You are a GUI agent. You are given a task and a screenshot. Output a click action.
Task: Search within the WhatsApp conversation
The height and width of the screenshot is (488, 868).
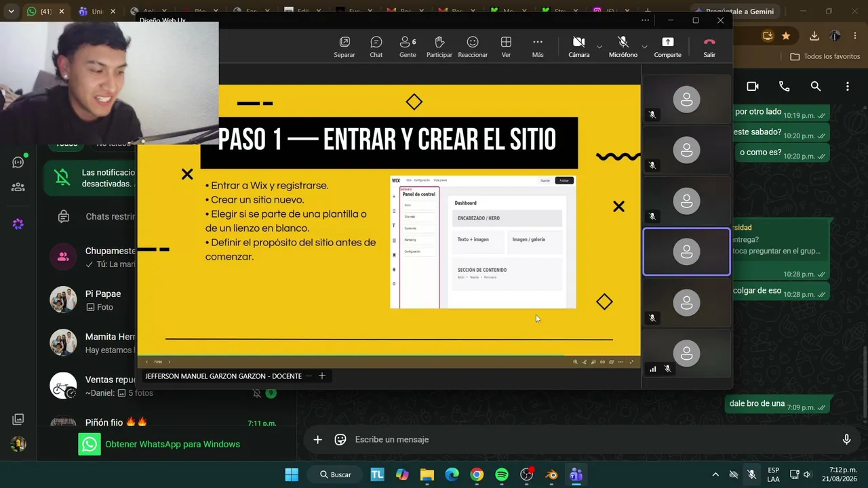pos(816,87)
